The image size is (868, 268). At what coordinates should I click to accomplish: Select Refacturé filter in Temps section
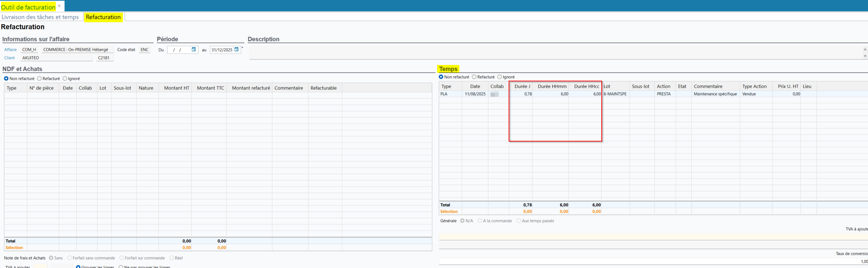point(474,77)
